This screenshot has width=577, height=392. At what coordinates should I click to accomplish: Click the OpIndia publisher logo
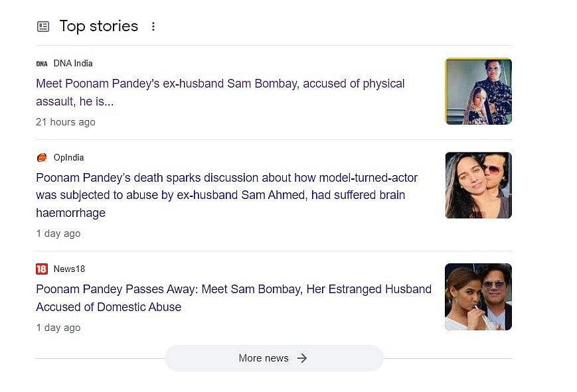coord(42,158)
